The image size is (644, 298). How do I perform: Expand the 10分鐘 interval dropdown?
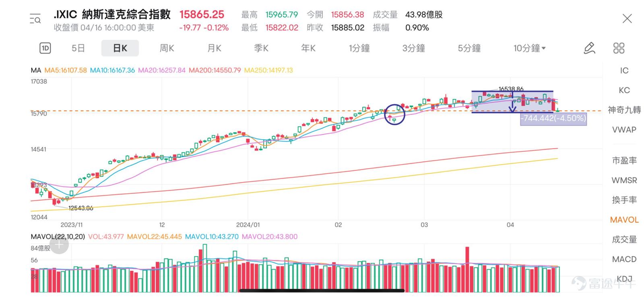(x=529, y=48)
